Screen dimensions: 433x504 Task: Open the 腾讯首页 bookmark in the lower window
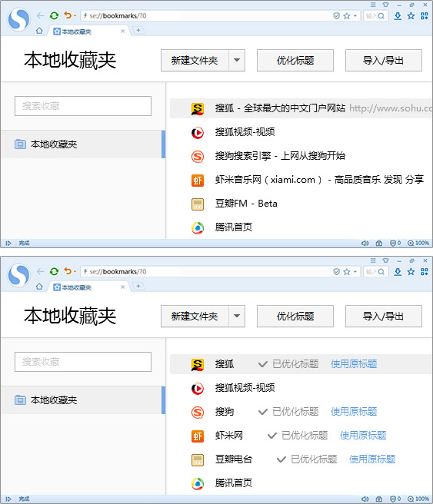pyautogui.click(x=234, y=483)
